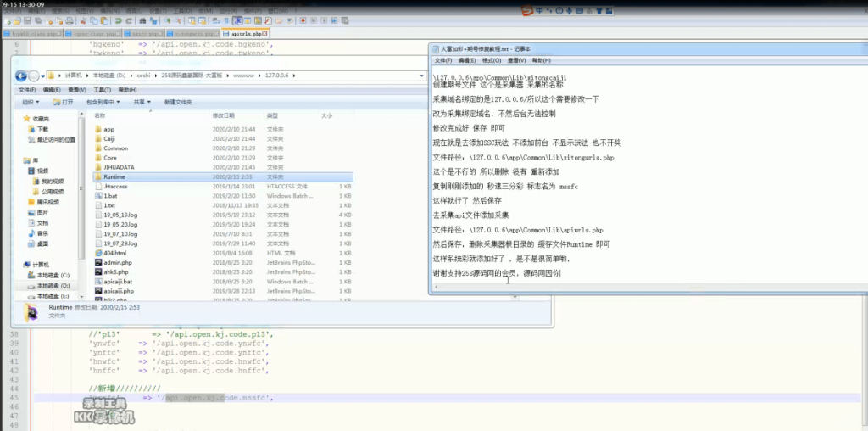Copy icon in Notepad++ toolbar

coord(93,20)
